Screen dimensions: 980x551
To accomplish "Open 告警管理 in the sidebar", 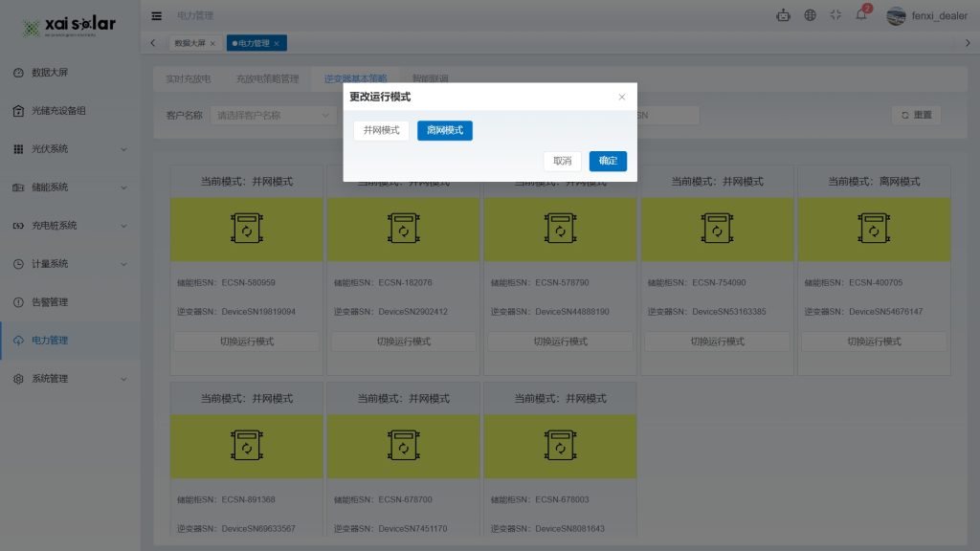I will coord(50,302).
